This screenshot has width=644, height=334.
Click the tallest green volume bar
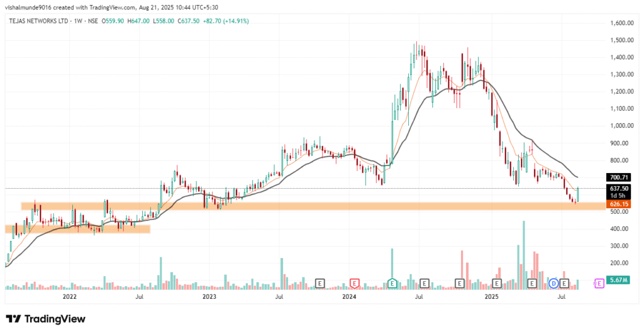[524, 255]
